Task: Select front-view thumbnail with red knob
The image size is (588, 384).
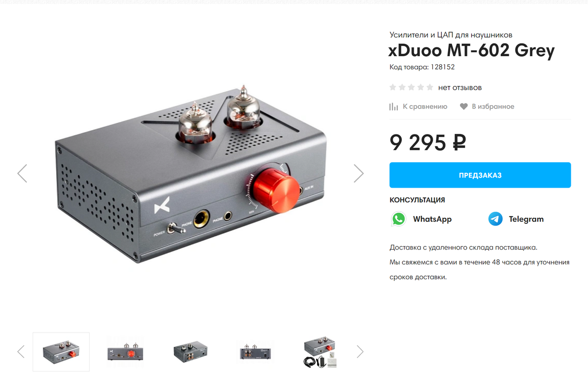Action: point(126,352)
